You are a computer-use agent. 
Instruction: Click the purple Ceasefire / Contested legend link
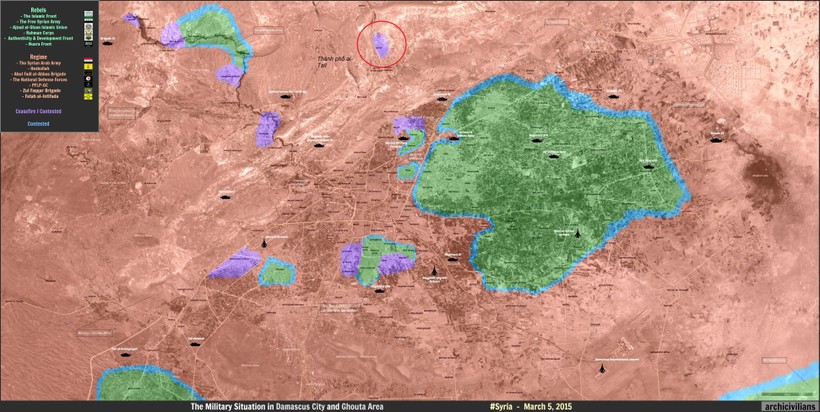[39, 111]
